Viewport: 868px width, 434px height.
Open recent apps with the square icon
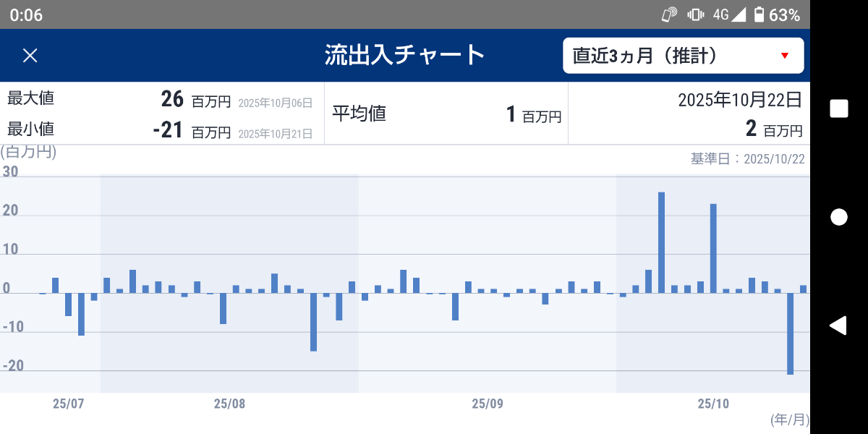pos(838,107)
